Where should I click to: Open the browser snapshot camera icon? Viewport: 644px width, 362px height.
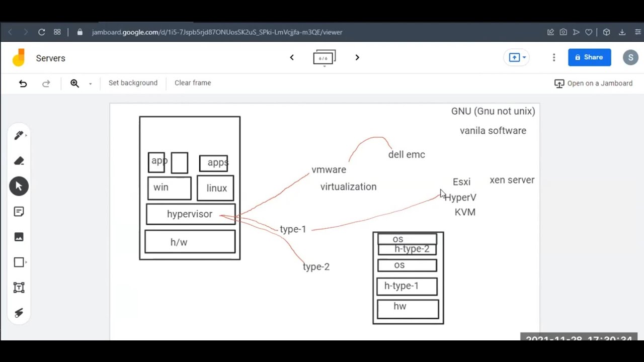563,32
